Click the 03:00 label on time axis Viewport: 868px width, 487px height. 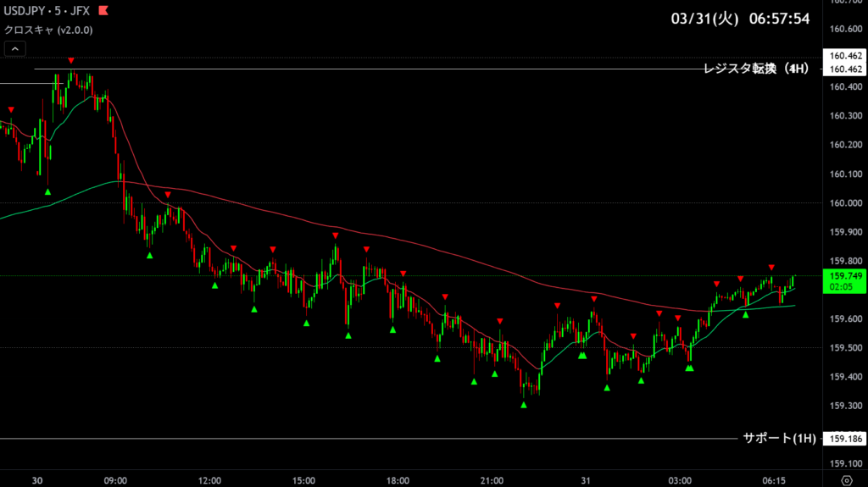(x=680, y=480)
